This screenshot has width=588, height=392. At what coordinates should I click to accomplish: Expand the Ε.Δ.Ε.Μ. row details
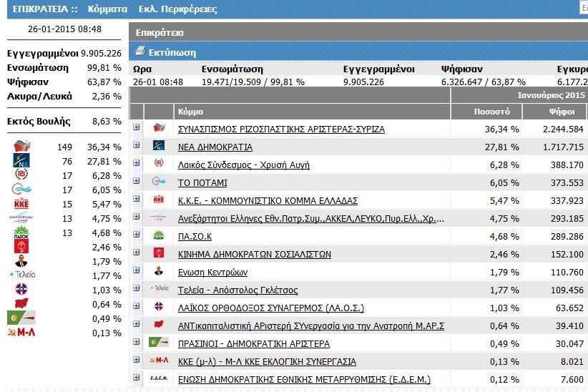137,378
